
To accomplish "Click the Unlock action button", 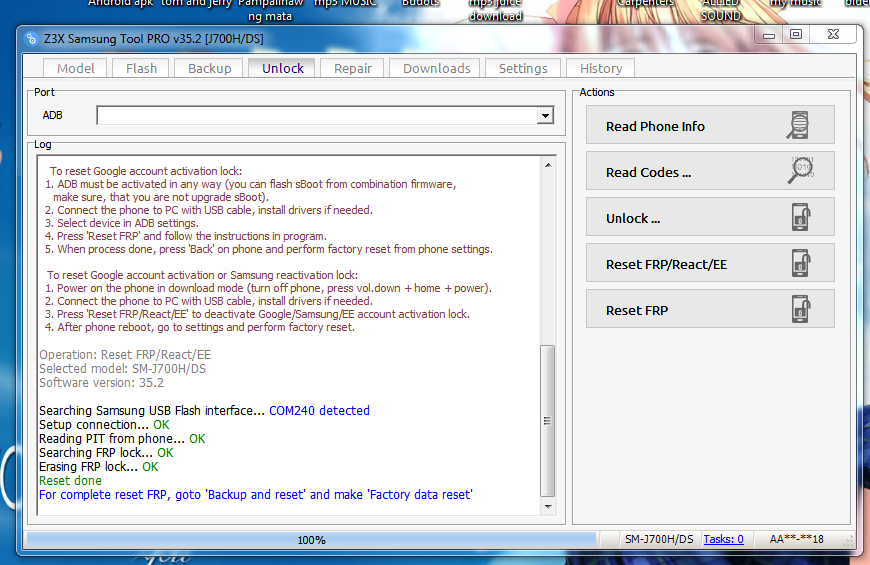I will point(710,217).
